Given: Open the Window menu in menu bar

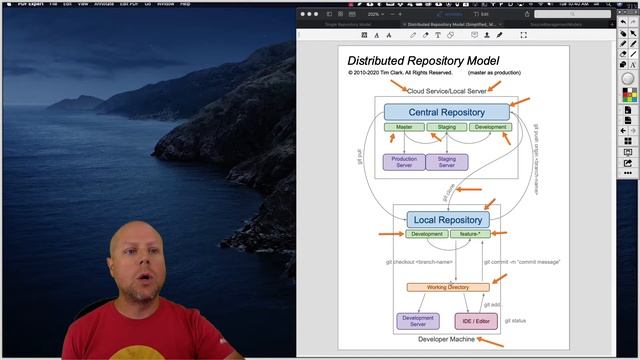Looking at the screenshot, I should tap(166, 4).
